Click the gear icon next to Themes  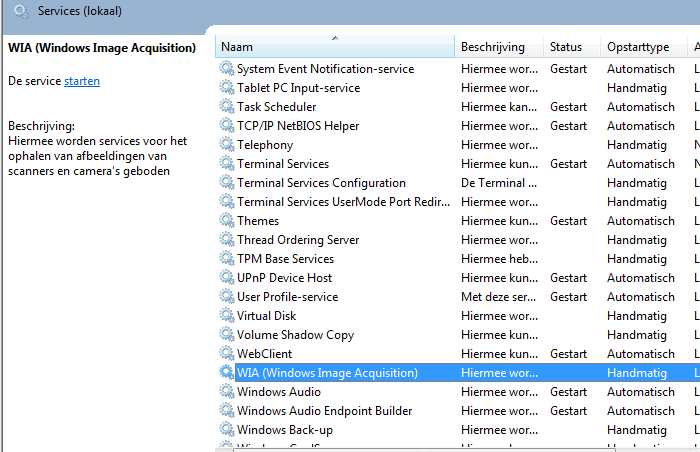[x=227, y=221]
